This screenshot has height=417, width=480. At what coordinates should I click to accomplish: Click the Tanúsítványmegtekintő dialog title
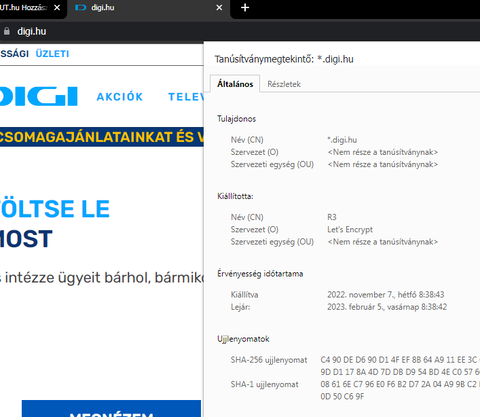pyautogui.click(x=284, y=59)
